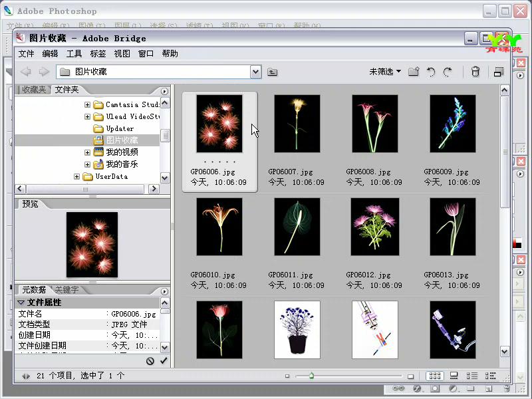Create a new folder icon
The width and height of the screenshot is (532, 399).
pos(414,72)
